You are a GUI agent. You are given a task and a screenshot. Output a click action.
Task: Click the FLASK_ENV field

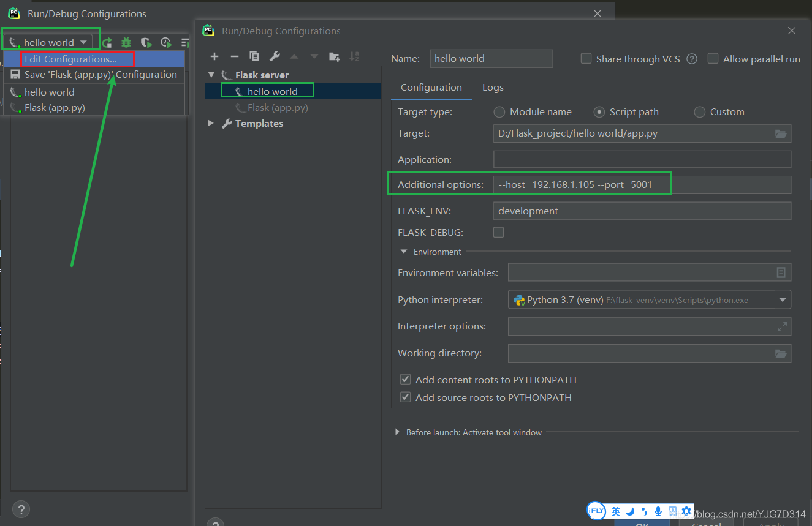pyautogui.click(x=642, y=211)
